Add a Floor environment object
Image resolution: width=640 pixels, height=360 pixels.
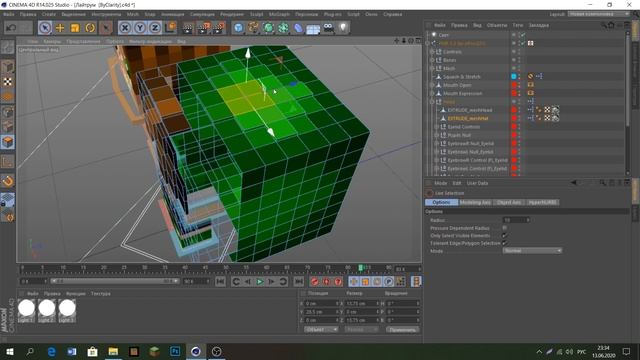pyautogui.click(x=313, y=29)
